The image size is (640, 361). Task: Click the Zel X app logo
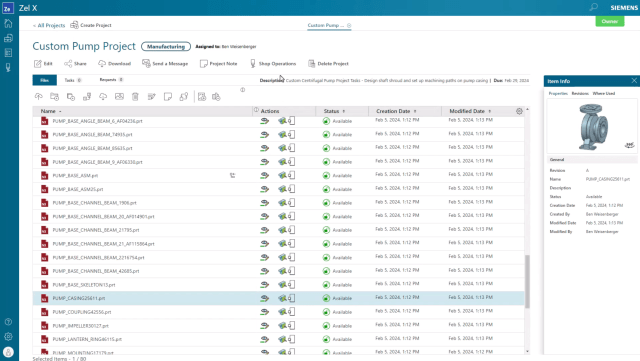click(x=7, y=8)
